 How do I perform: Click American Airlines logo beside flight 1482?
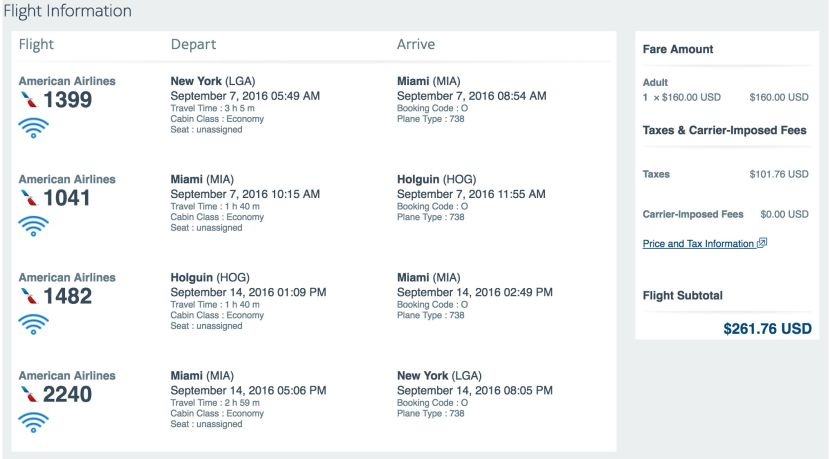28,296
